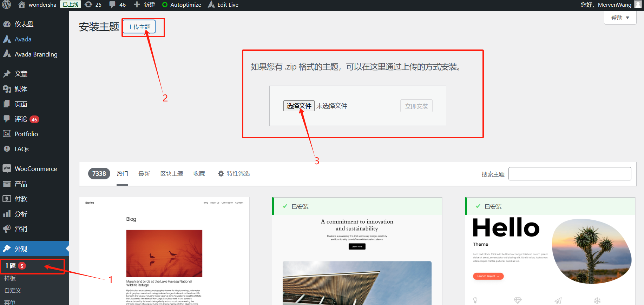The width and height of the screenshot is (644, 305).
Task: Switch to the 收藏 tab
Action: (x=199, y=173)
